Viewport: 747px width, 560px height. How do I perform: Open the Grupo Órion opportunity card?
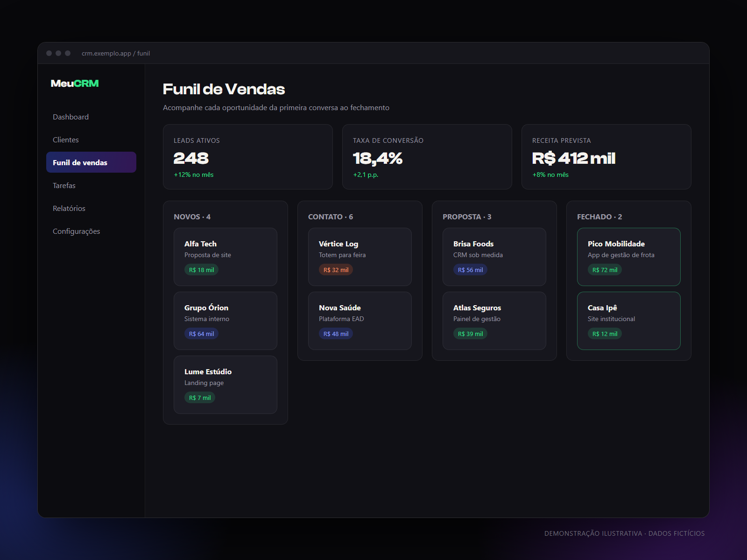pos(226,321)
